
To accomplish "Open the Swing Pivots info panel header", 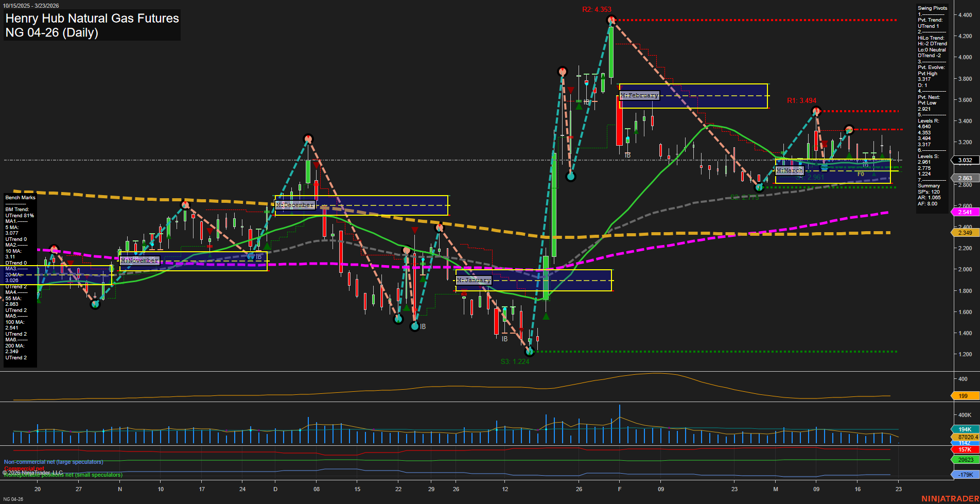I will tap(932, 8).
